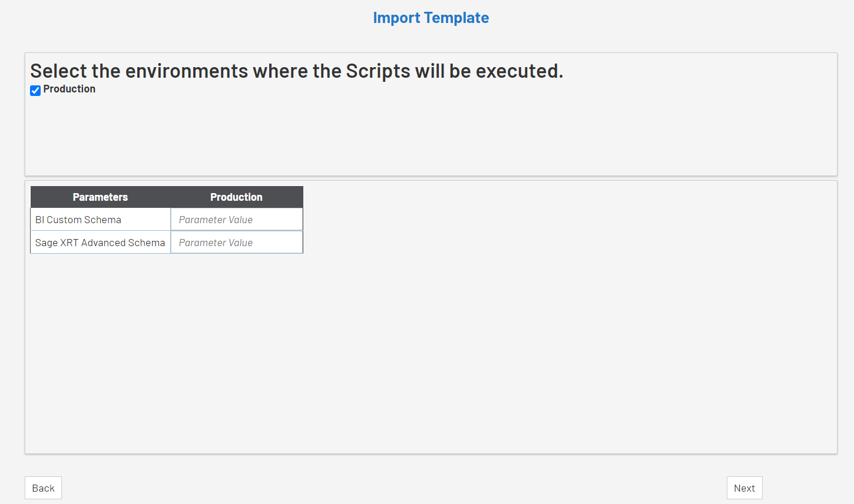Viewport: 854px width, 504px height.
Task: Select the Sage XRT Advanced Schema row label
Action: (x=100, y=243)
